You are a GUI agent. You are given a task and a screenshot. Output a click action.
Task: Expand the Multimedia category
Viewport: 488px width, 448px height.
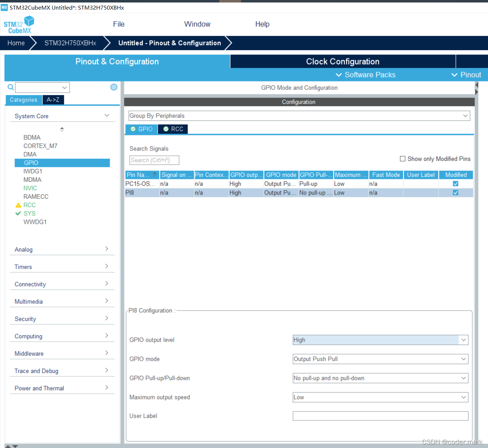[62, 301]
